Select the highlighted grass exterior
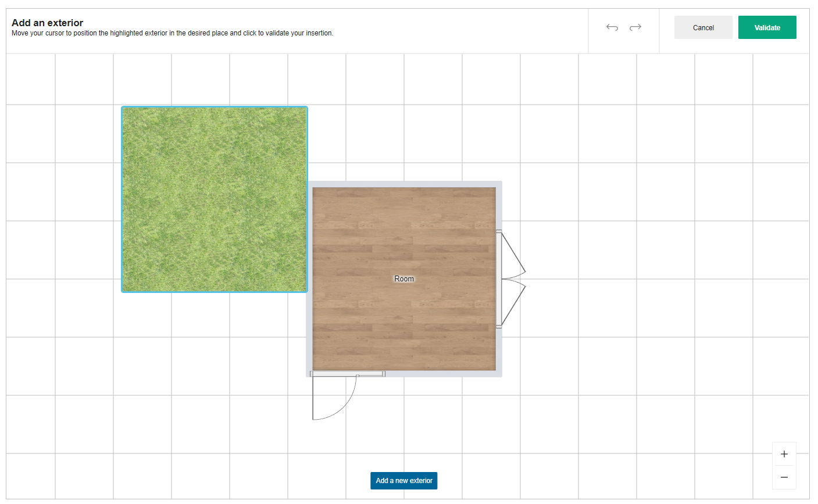The width and height of the screenshot is (818, 504). pyautogui.click(x=214, y=199)
